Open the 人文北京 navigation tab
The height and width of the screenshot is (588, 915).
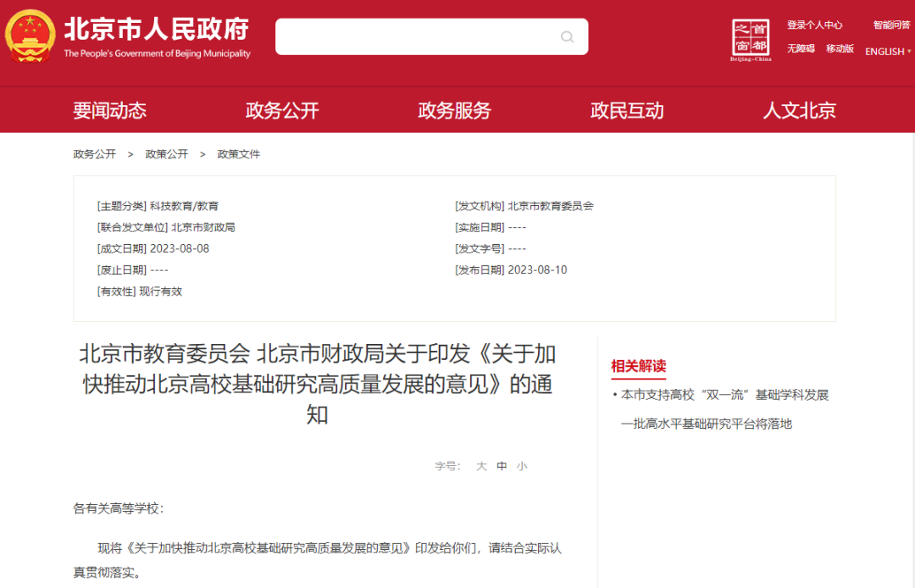point(800,111)
